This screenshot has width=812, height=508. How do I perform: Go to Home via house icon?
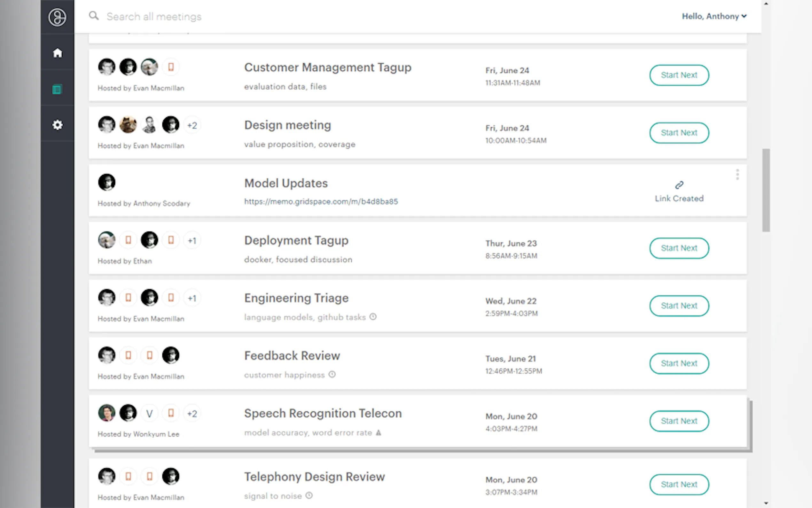tap(58, 53)
